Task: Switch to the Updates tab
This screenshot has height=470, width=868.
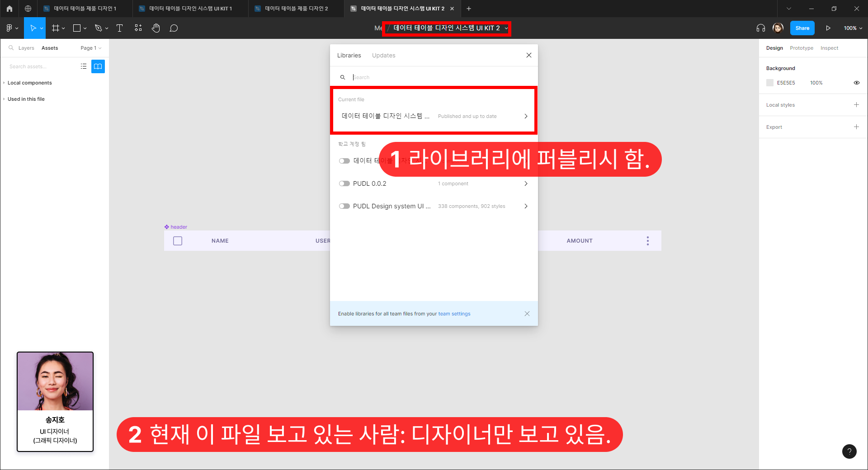Action: (384, 55)
